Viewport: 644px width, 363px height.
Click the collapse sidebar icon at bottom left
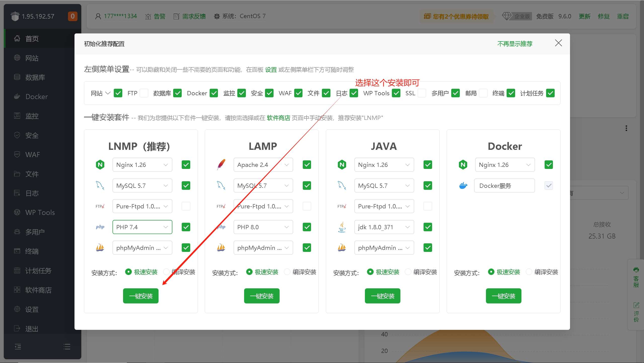coord(18,347)
